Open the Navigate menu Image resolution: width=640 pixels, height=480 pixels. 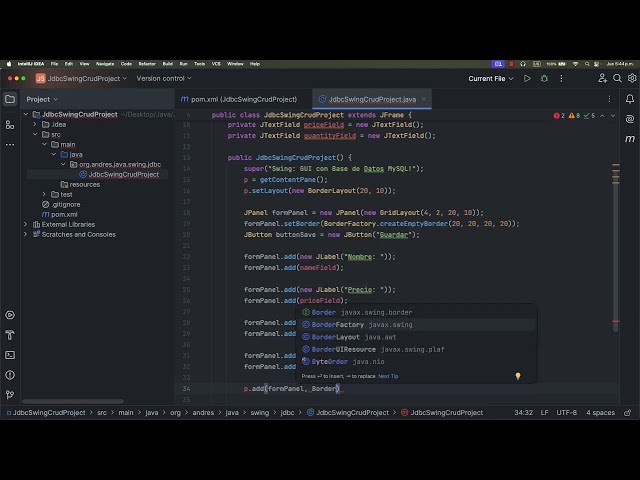click(x=105, y=64)
